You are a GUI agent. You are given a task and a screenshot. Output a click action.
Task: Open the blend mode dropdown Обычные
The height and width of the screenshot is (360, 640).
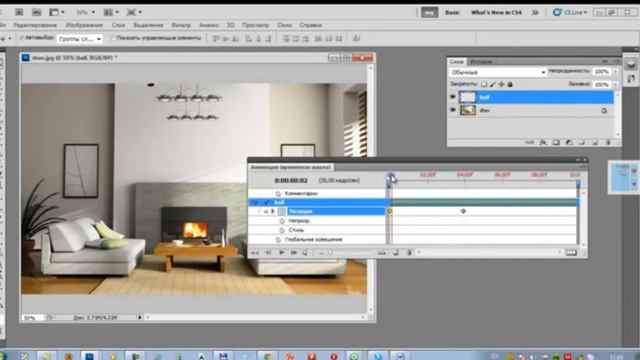pyautogui.click(x=498, y=72)
